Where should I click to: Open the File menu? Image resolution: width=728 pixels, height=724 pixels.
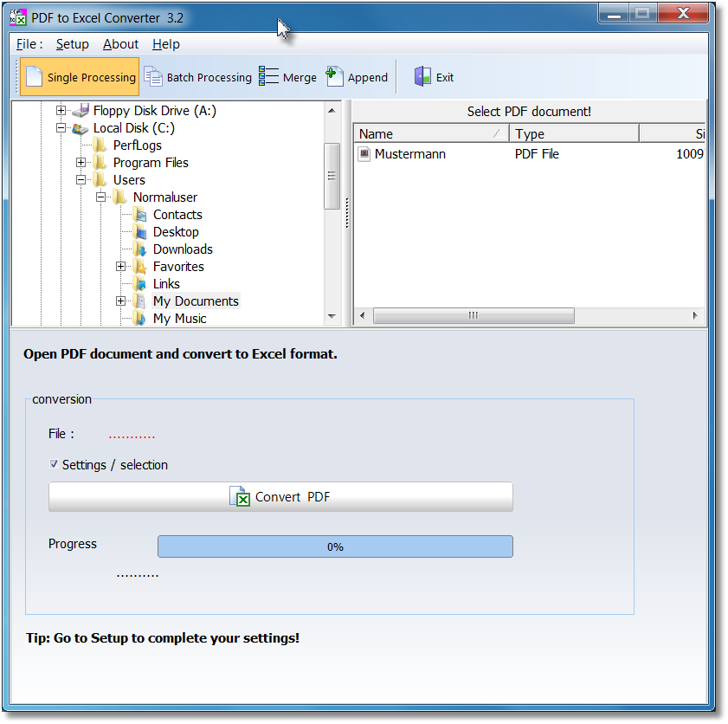(29, 44)
